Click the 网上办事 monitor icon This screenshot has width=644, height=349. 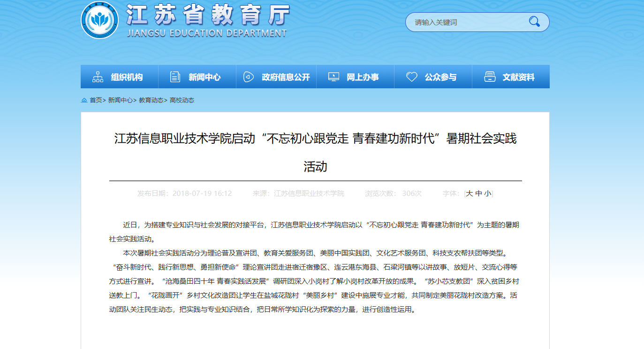click(x=333, y=77)
